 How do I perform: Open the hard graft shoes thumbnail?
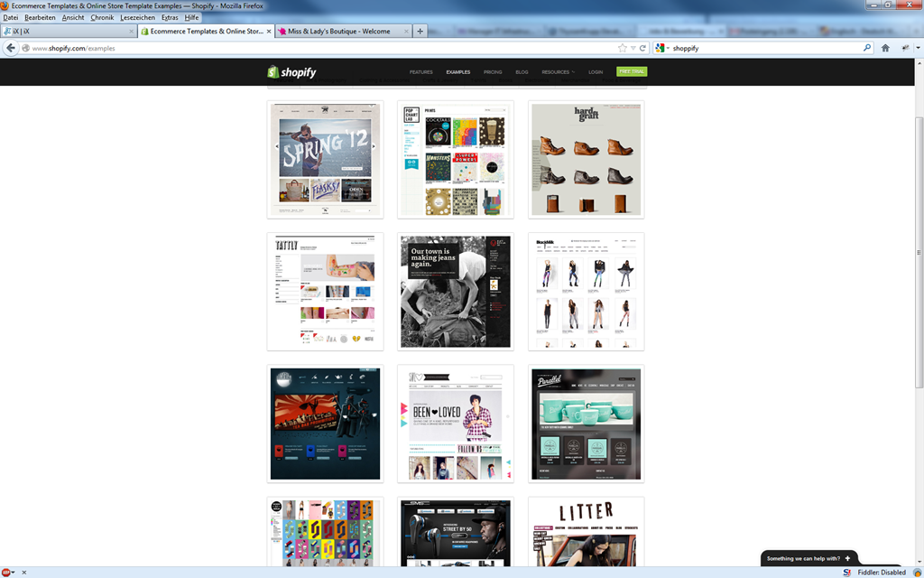pyautogui.click(x=586, y=159)
